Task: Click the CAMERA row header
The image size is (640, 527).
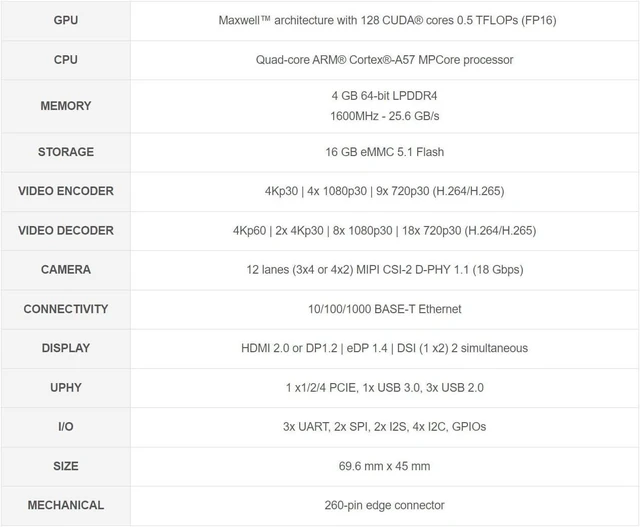Action: click(x=66, y=269)
